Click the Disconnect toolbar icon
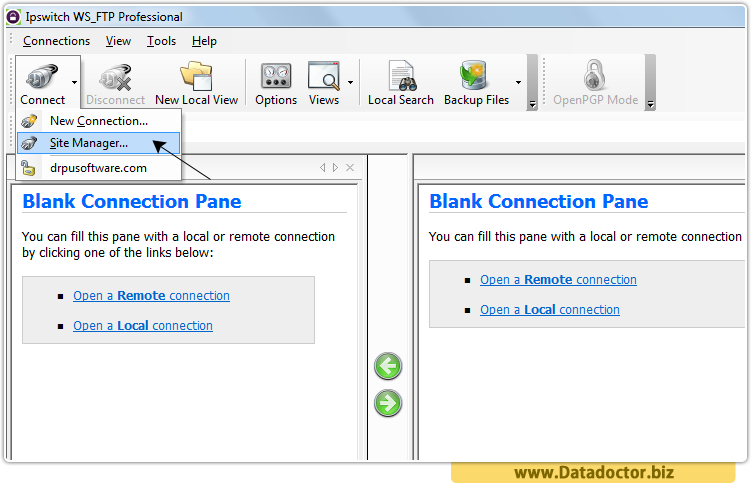Image resolution: width=751 pixels, height=483 pixels. pyautogui.click(x=115, y=77)
